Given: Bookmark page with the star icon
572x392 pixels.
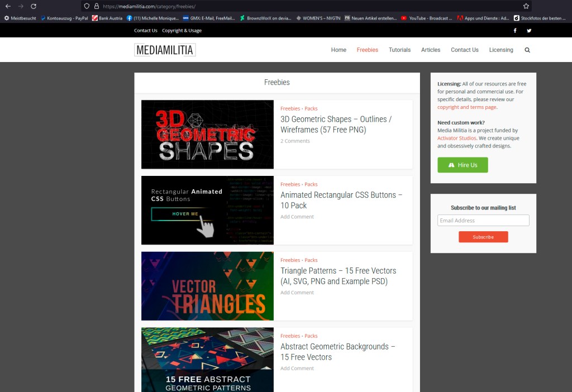Looking at the screenshot, I should coord(526,6).
